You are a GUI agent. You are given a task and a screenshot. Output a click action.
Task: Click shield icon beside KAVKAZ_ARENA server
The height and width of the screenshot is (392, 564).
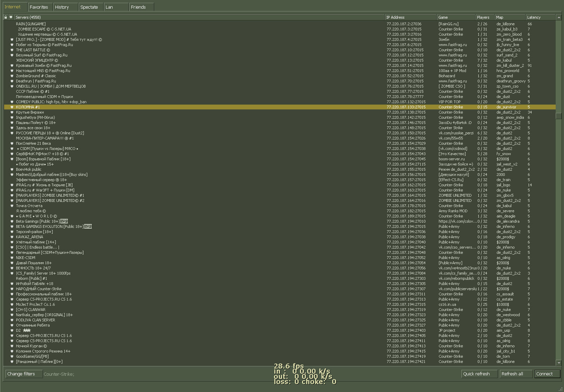pos(12,237)
